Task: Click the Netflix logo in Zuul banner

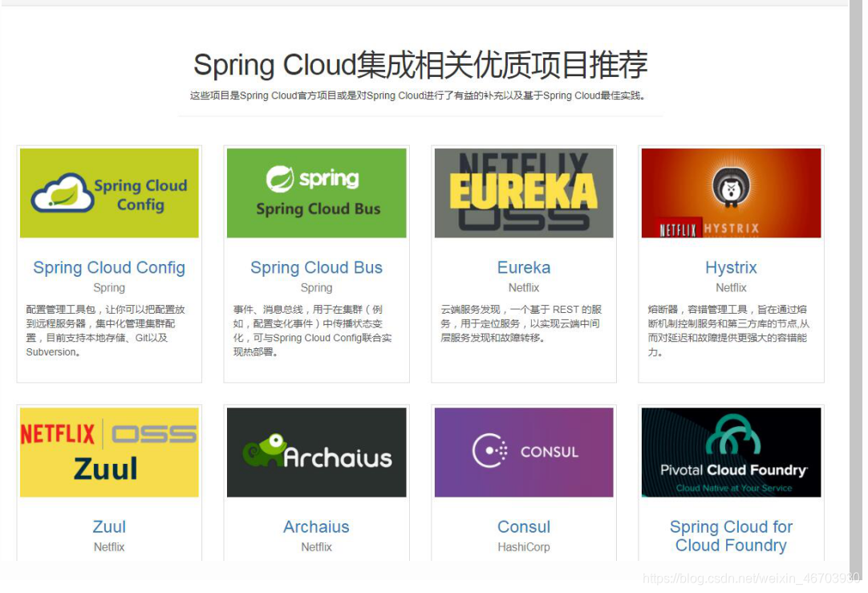Action: click(x=58, y=434)
